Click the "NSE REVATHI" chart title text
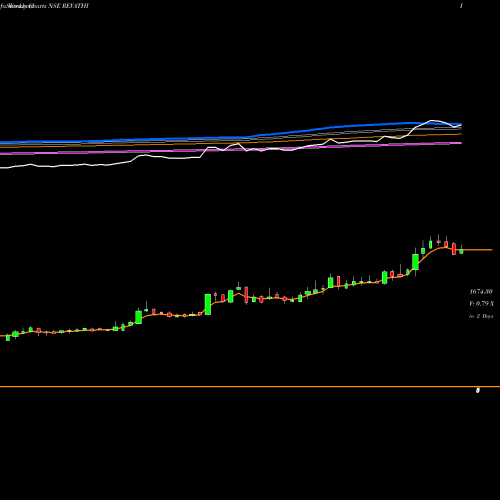This screenshot has height=500, width=500. [69, 6]
